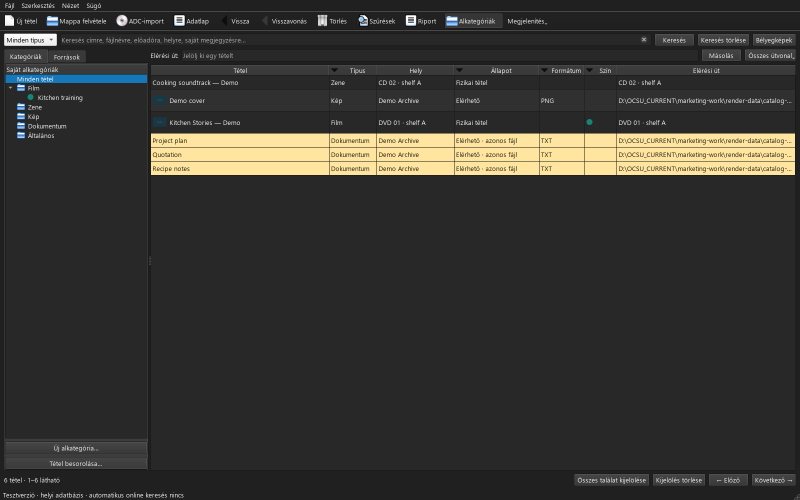Open the Nézet menu
This screenshot has height=500, width=800.
pos(70,6)
